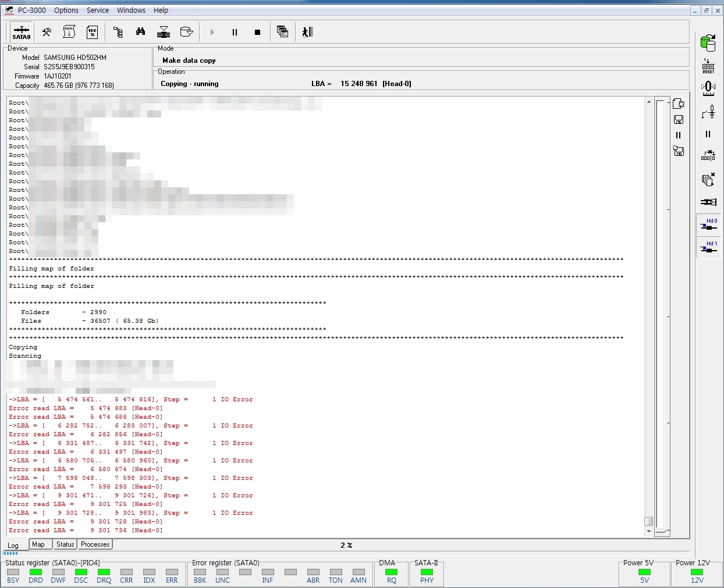Open the Service menu
Screen dimensions: 724x588
pyautogui.click(x=98, y=10)
